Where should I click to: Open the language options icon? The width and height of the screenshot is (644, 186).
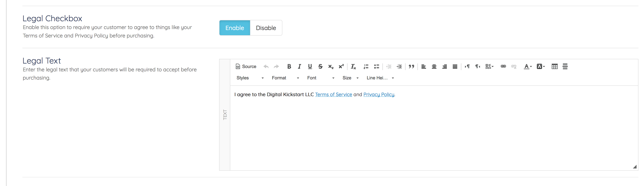click(x=489, y=66)
